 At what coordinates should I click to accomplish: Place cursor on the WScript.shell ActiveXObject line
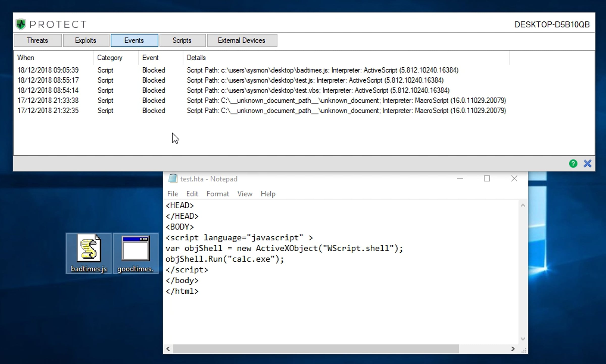pyautogui.click(x=284, y=248)
